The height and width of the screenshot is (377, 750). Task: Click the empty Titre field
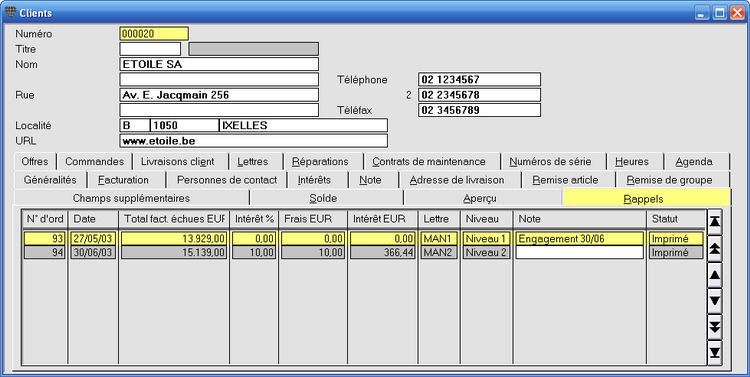150,49
